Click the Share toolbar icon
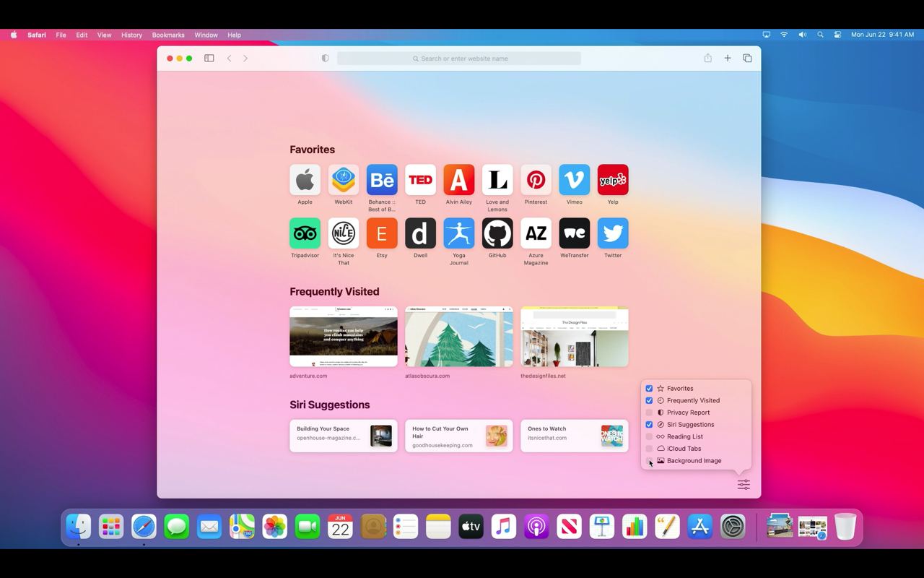 [708, 59]
